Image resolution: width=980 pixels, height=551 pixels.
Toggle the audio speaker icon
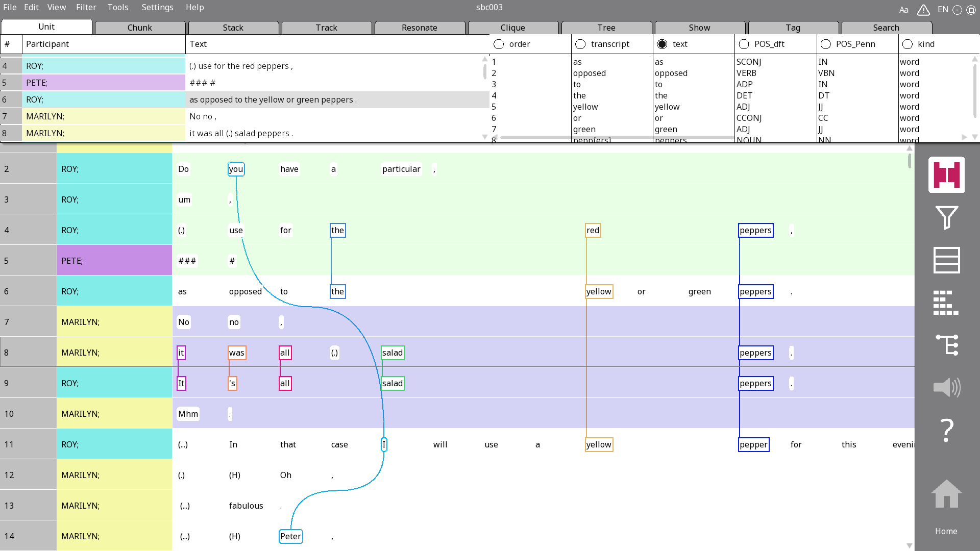[946, 387]
